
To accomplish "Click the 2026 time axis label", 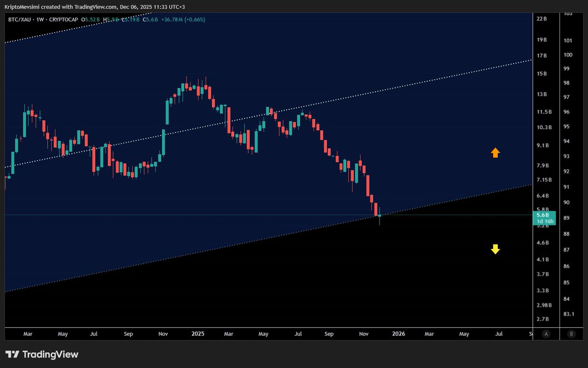I will [x=398, y=334].
